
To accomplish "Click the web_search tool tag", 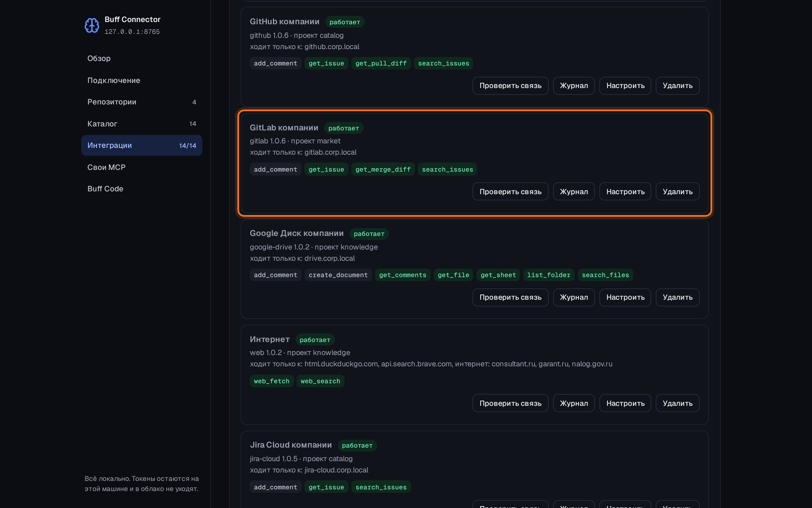I will click(x=321, y=381).
